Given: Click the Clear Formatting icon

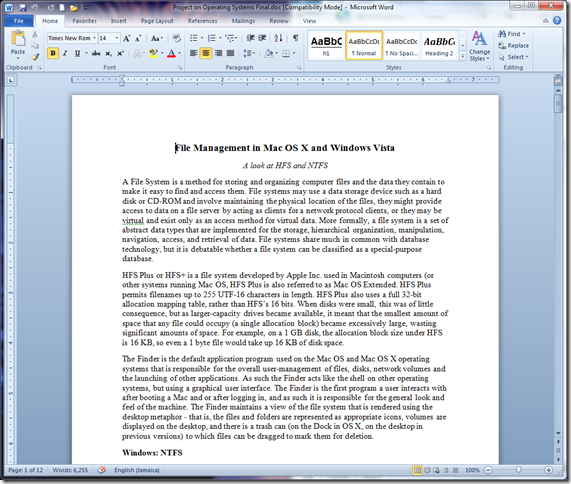Looking at the screenshot, I should pos(176,38).
